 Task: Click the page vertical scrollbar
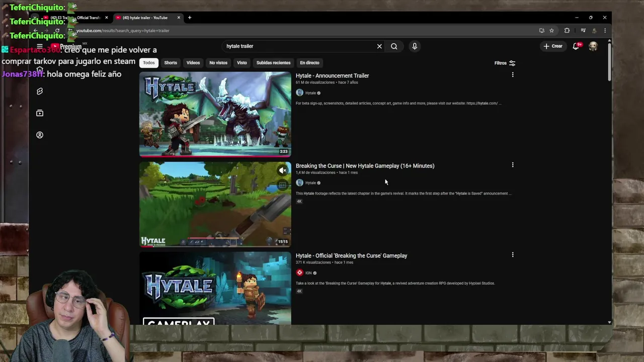coord(609,62)
